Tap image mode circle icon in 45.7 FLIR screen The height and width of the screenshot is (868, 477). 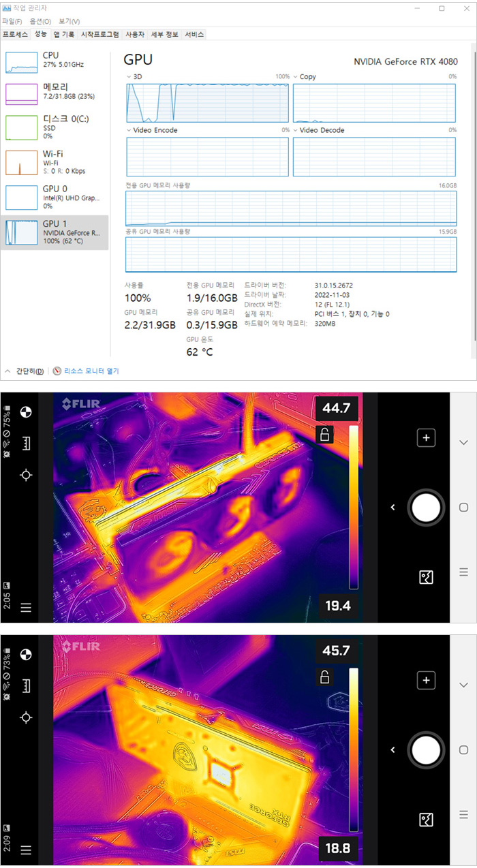point(26,655)
